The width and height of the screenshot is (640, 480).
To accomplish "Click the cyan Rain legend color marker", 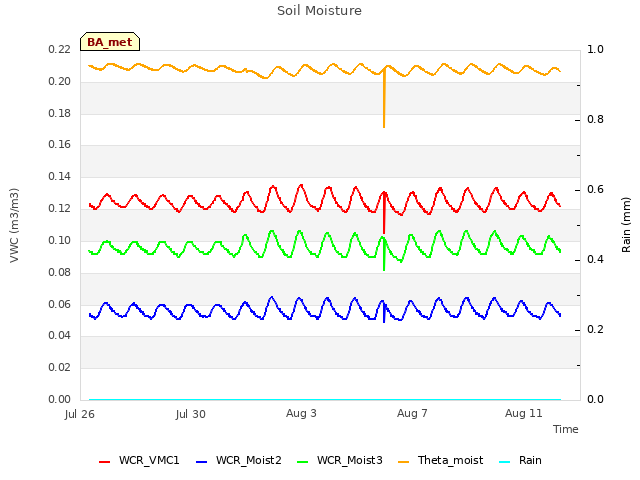I will (505, 462).
